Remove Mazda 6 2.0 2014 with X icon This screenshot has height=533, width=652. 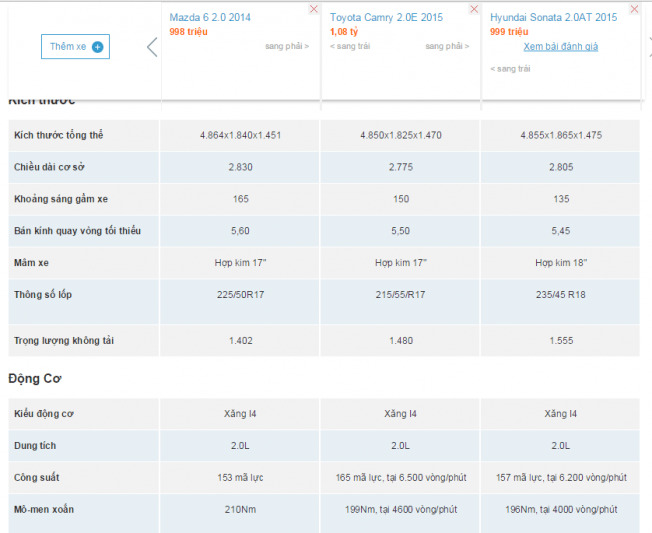click(x=314, y=9)
